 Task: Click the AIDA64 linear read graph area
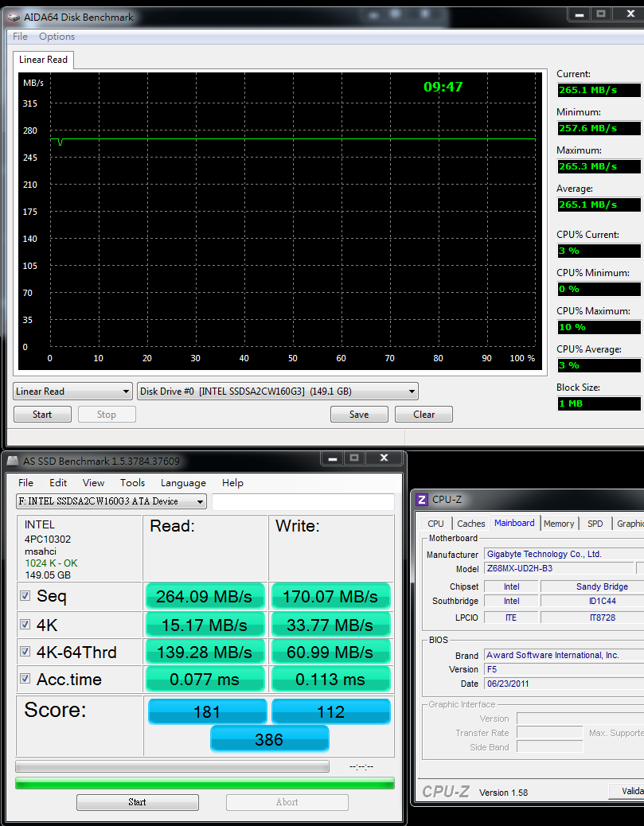click(x=280, y=221)
